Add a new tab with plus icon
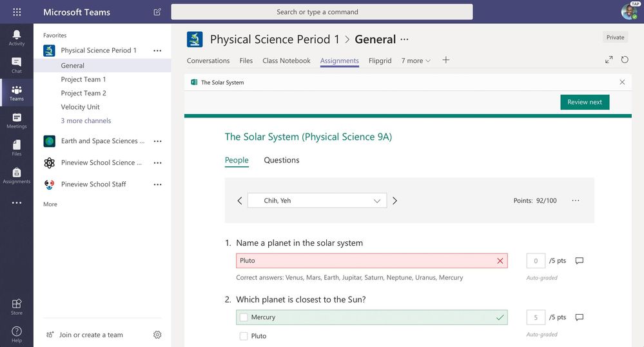The height and width of the screenshot is (347, 644). click(445, 60)
